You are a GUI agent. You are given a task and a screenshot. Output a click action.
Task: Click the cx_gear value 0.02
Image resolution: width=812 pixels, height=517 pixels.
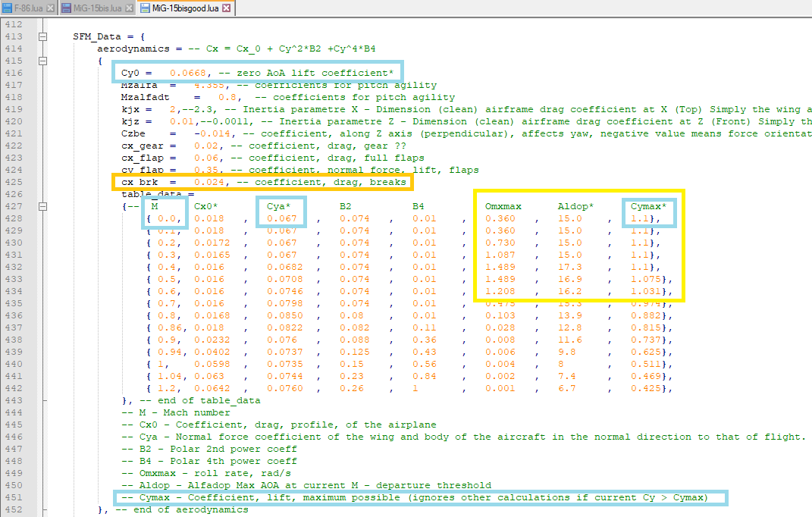pos(206,146)
